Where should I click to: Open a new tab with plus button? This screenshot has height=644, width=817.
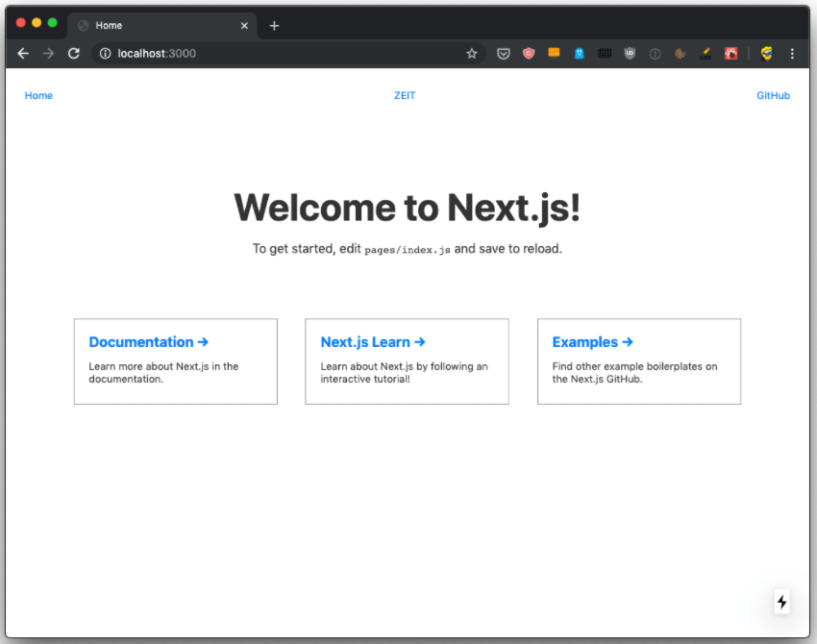click(x=274, y=26)
